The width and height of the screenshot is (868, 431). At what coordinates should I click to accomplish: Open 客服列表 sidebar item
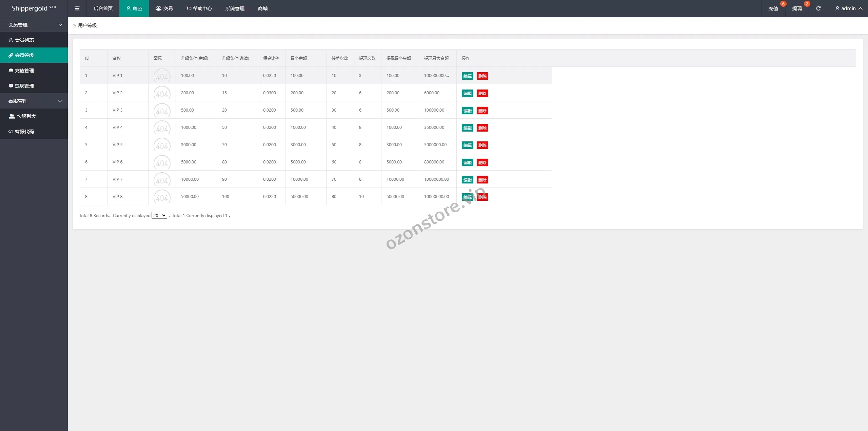26,116
